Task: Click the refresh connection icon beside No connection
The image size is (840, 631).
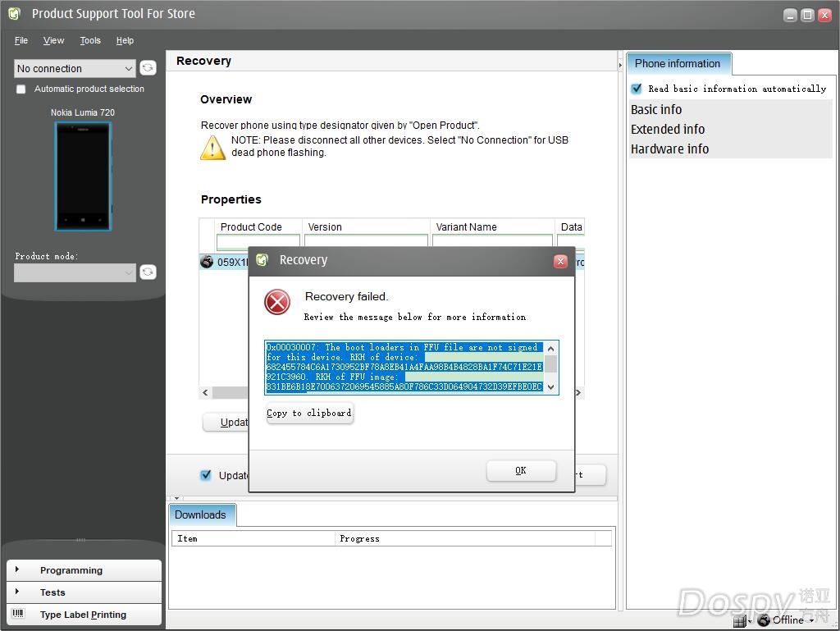Action: tap(148, 68)
